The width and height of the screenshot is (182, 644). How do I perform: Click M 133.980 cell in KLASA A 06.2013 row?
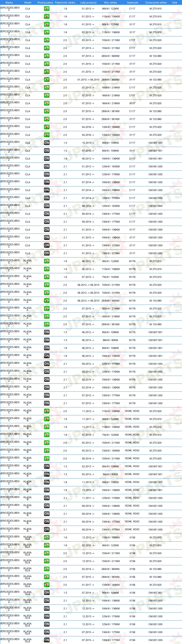pyautogui.click(x=155, y=301)
